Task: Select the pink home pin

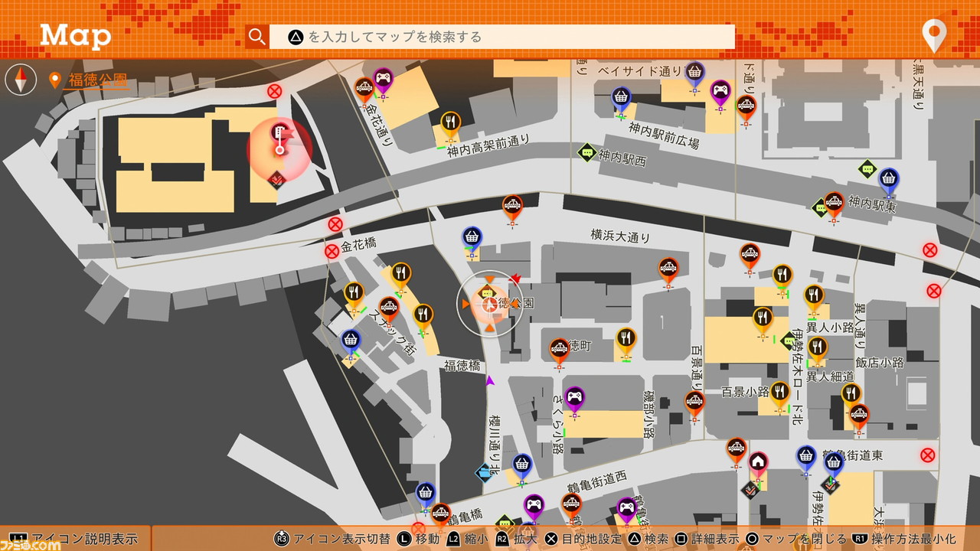Action: pos(758,465)
